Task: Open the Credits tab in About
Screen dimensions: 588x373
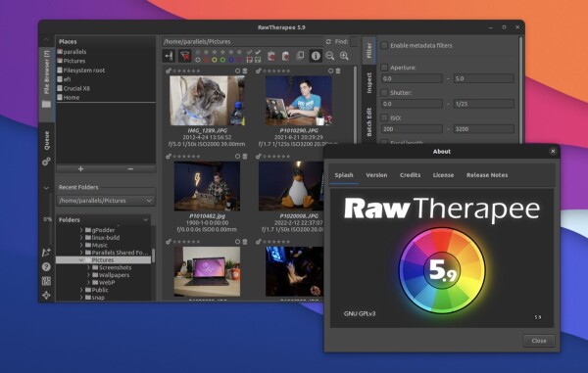Action: (x=410, y=175)
